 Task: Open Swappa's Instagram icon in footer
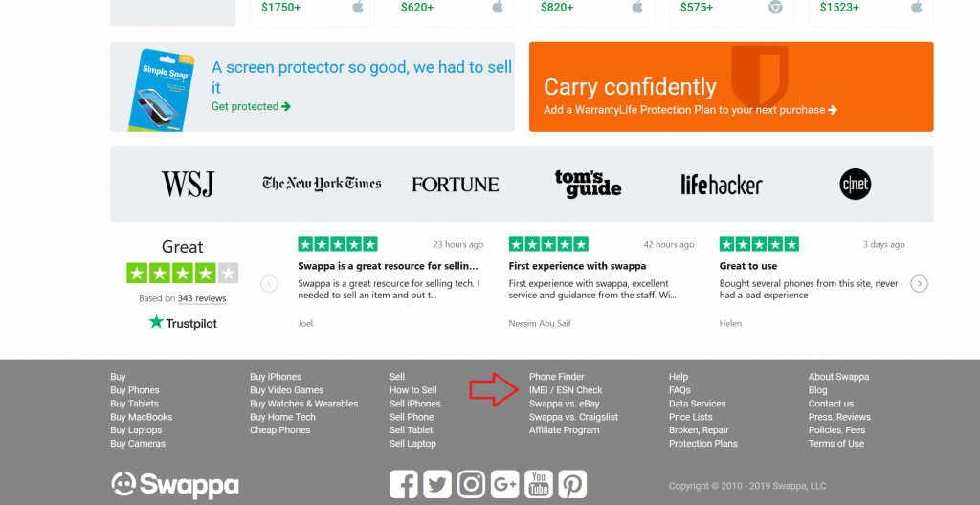coord(471,484)
